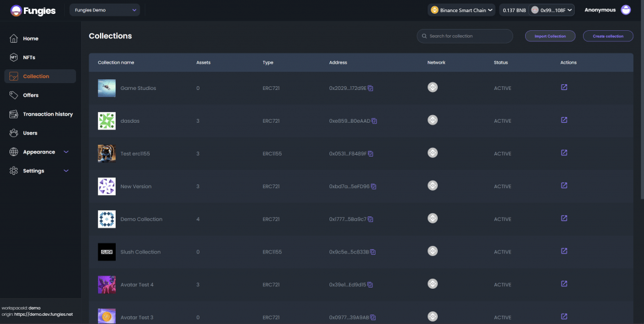Click the Create collection button
The width and height of the screenshot is (644, 324).
(x=608, y=36)
